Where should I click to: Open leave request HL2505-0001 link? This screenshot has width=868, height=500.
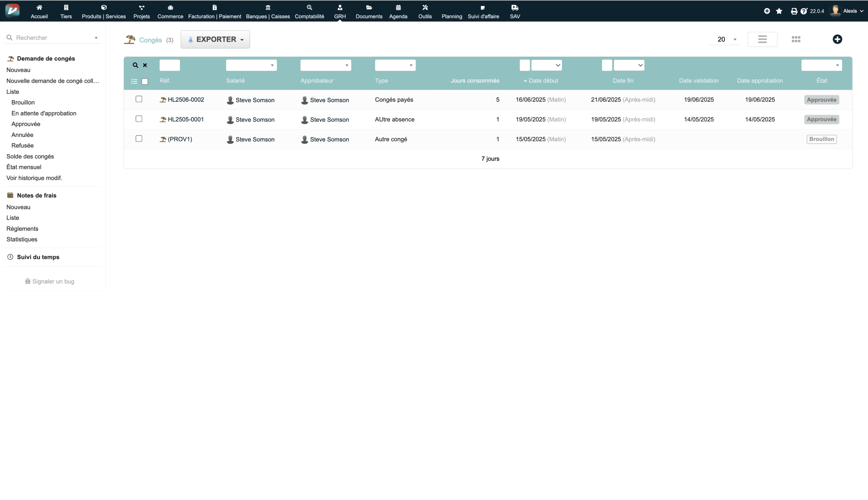pos(185,119)
